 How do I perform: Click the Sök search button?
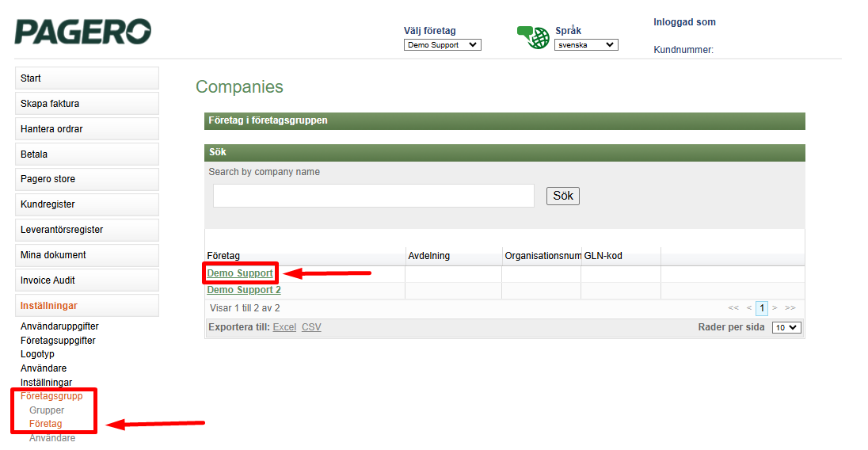(x=563, y=196)
